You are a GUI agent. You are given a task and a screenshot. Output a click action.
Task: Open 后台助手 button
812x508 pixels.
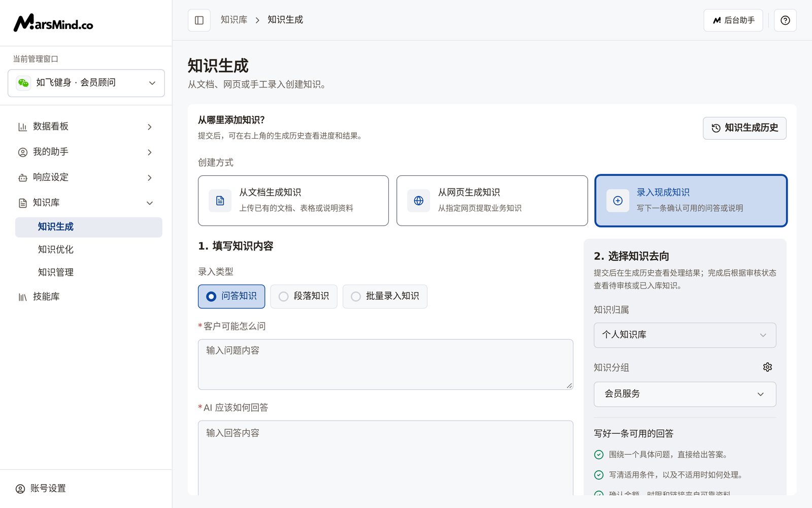tap(733, 20)
